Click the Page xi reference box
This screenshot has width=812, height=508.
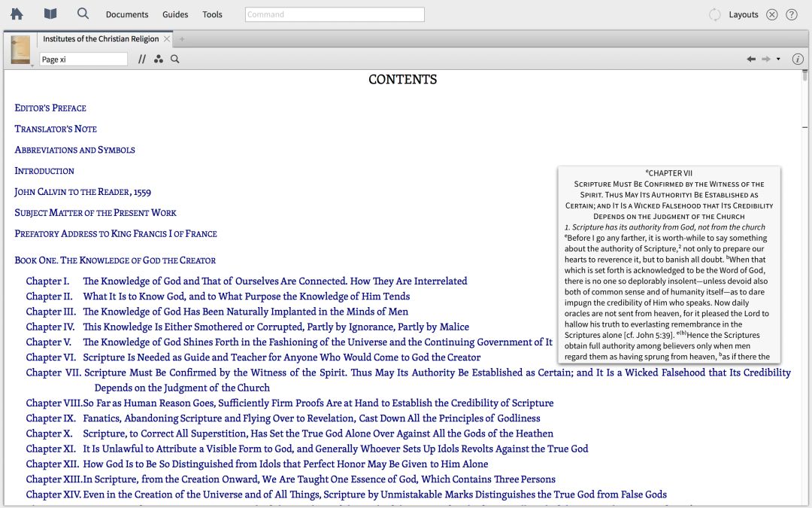pyautogui.click(x=83, y=59)
